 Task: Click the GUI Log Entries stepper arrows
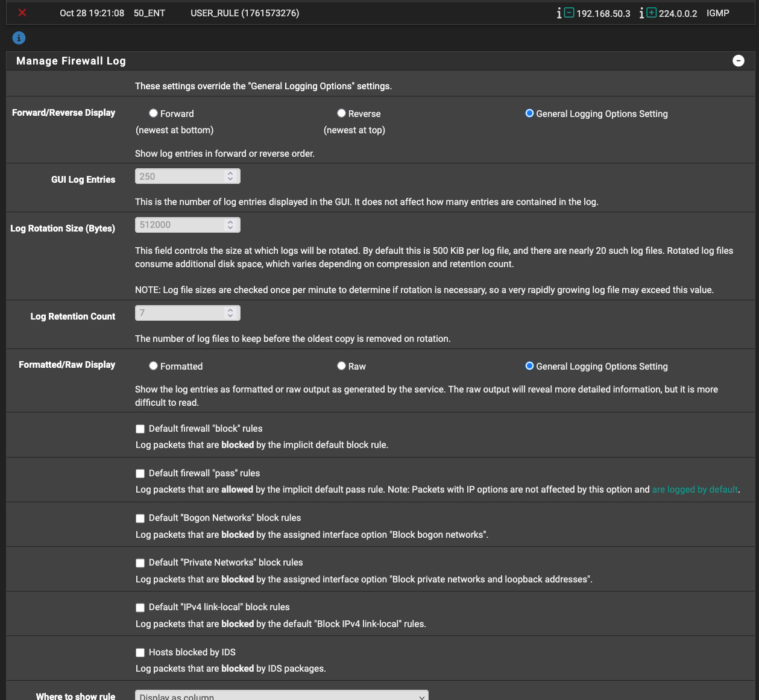pyautogui.click(x=230, y=176)
